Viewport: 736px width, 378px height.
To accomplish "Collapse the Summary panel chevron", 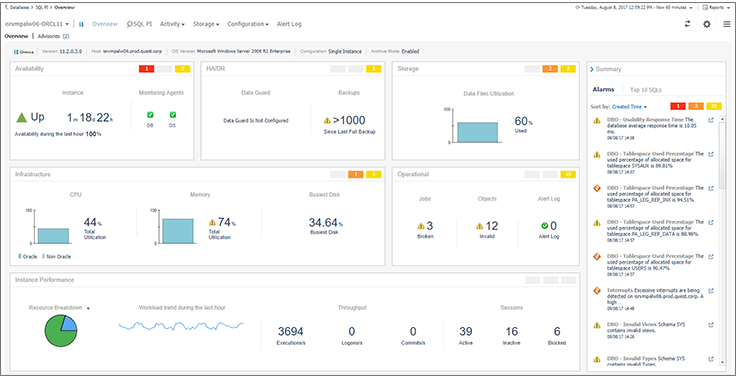I will point(592,69).
